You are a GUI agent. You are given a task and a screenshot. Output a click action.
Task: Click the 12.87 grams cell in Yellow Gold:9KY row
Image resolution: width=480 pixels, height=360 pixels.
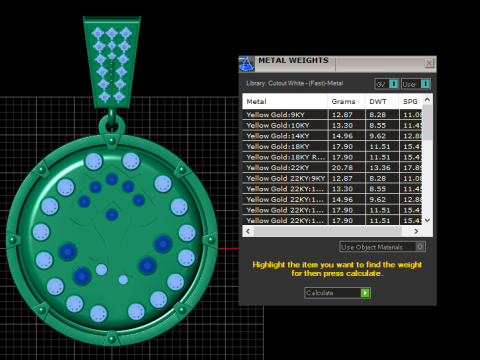pos(347,115)
